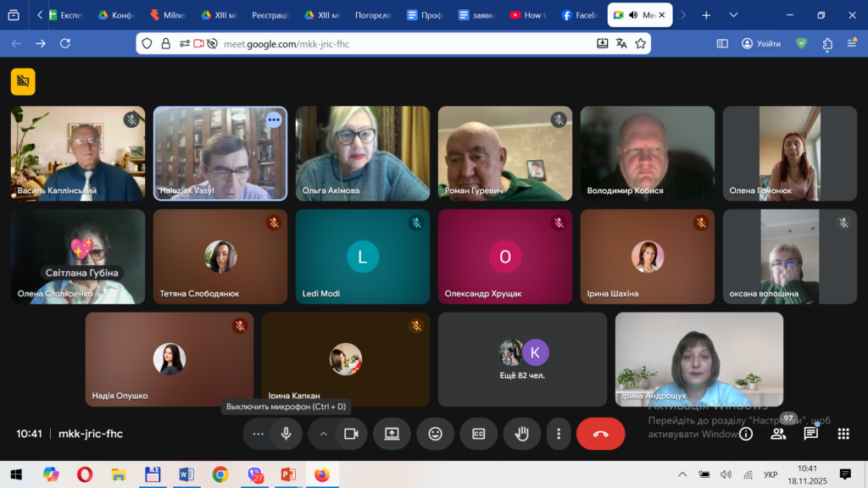868x488 pixels.
Task: Open more options vertical dots menu
Action: [x=559, y=434]
